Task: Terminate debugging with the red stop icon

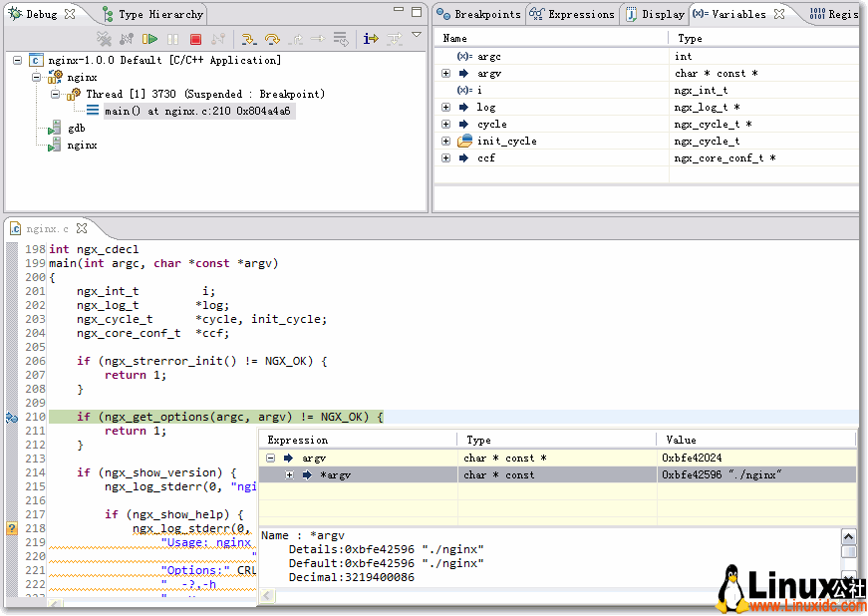Action: 195,39
